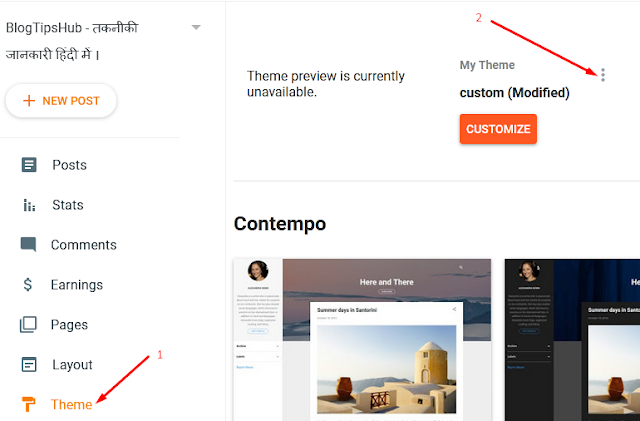Go to the Stats section
The height and width of the screenshot is (421, 640).
pyautogui.click(x=68, y=205)
